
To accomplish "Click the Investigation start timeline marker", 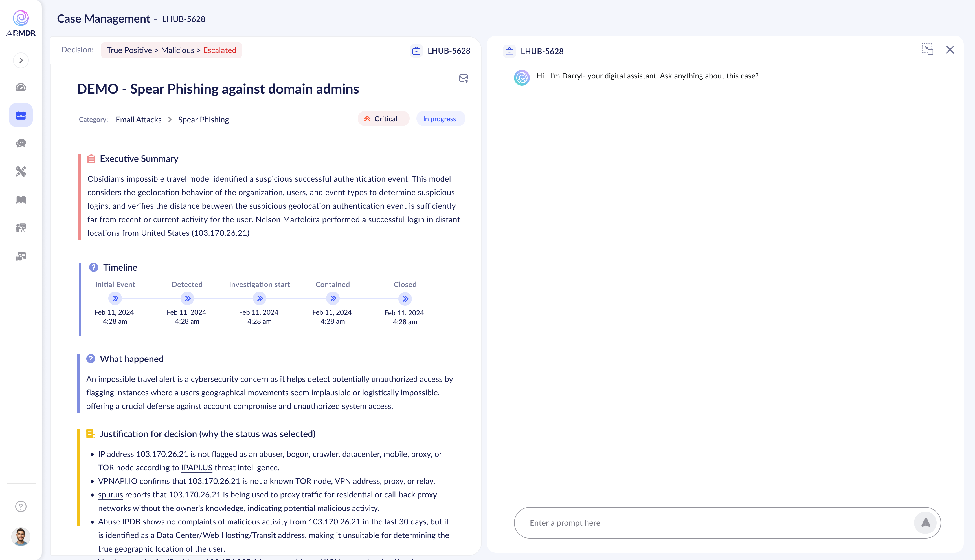I will coord(260,298).
